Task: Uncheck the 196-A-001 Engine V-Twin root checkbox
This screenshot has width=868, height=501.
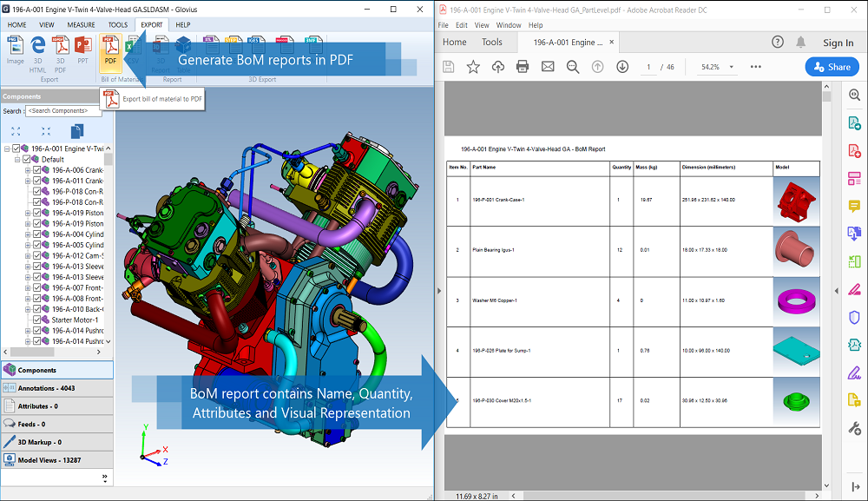Action: (16, 148)
